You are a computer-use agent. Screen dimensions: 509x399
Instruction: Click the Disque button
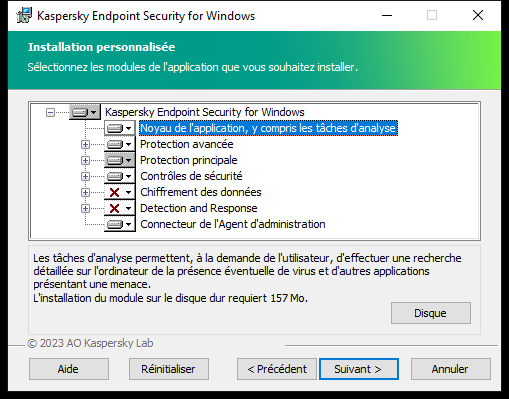point(431,313)
